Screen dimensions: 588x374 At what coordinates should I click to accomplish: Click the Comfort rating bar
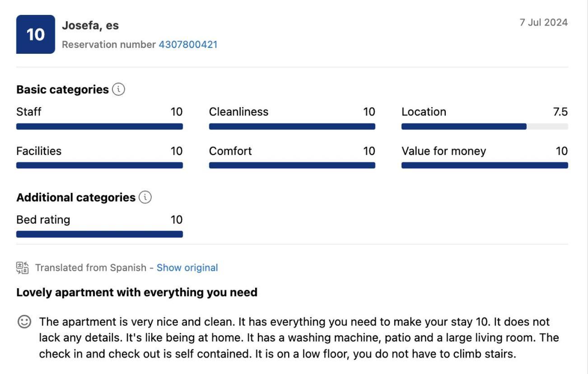point(292,165)
